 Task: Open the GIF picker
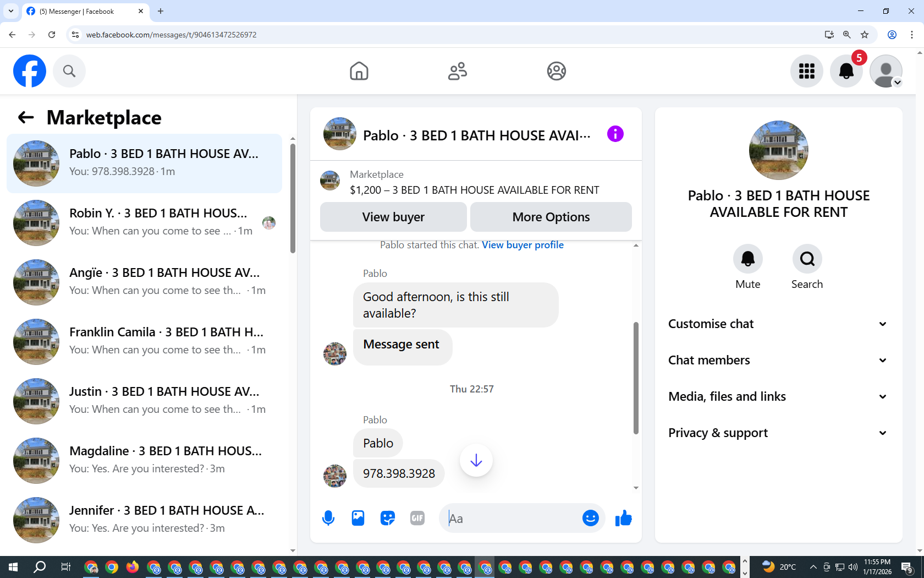(x=417, y=518)
